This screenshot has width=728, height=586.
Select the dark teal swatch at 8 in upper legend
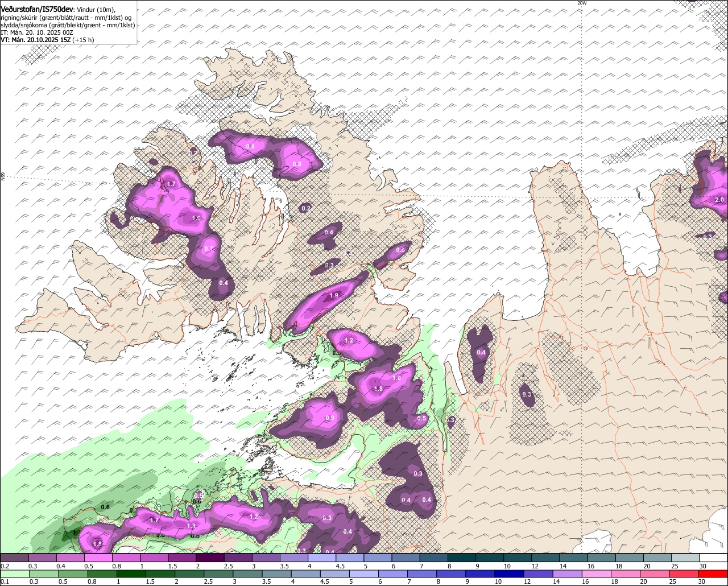(x=462, y=558)
